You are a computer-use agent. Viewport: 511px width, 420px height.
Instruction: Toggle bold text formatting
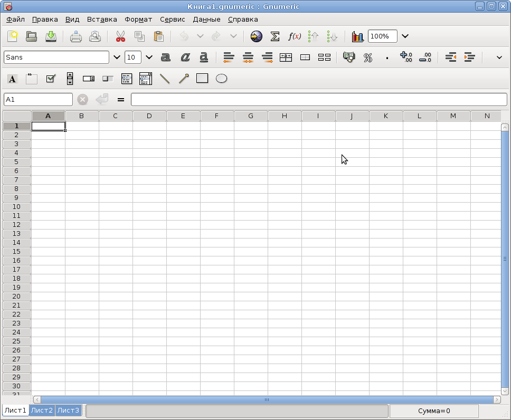[166, 58]
